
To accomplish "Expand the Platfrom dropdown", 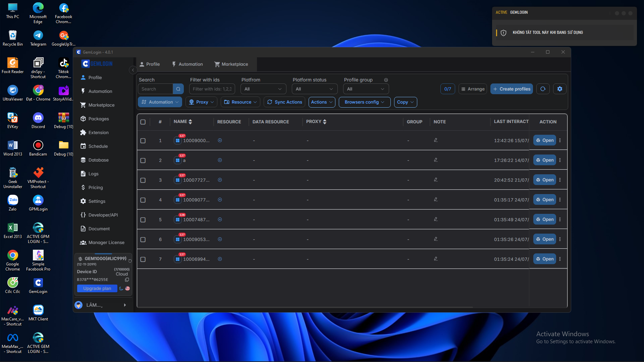I will (263, 89).
